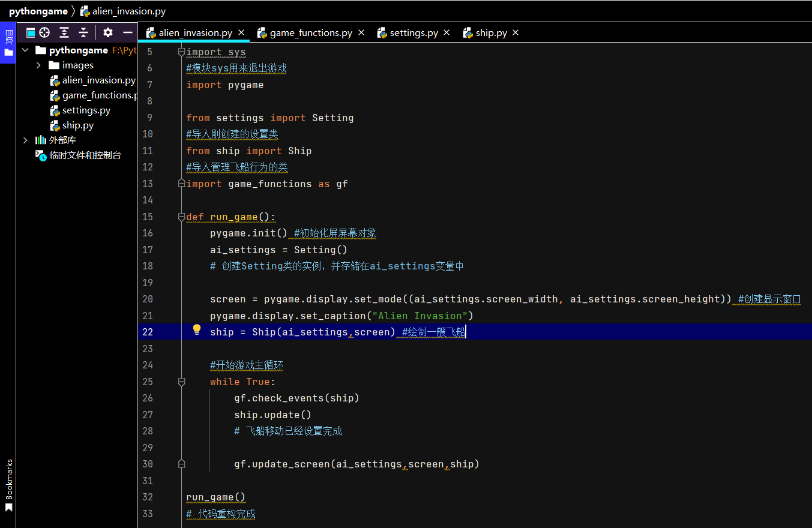Click 'from ship import Ship' line

(249, 151)
